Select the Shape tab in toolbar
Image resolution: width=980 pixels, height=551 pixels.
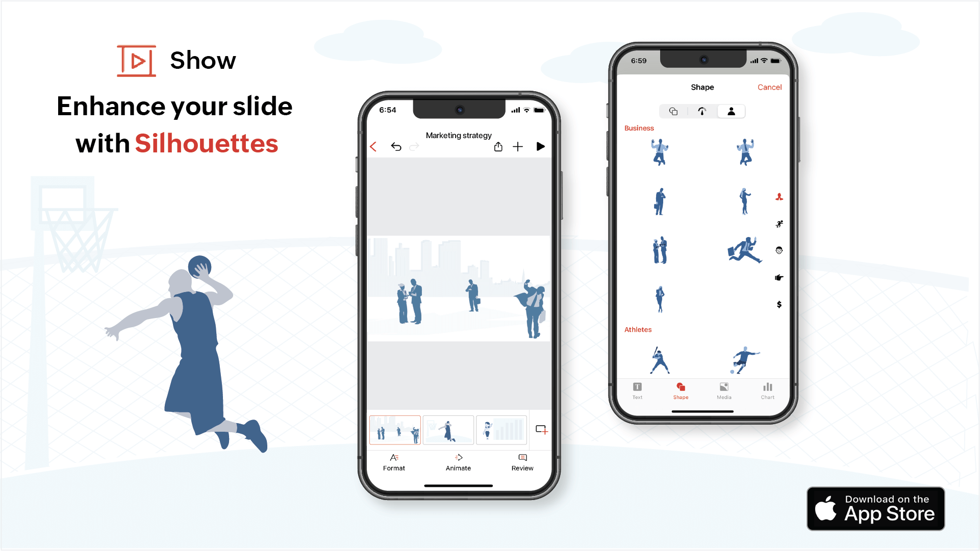pyautogui.click(x=681, y=390)
